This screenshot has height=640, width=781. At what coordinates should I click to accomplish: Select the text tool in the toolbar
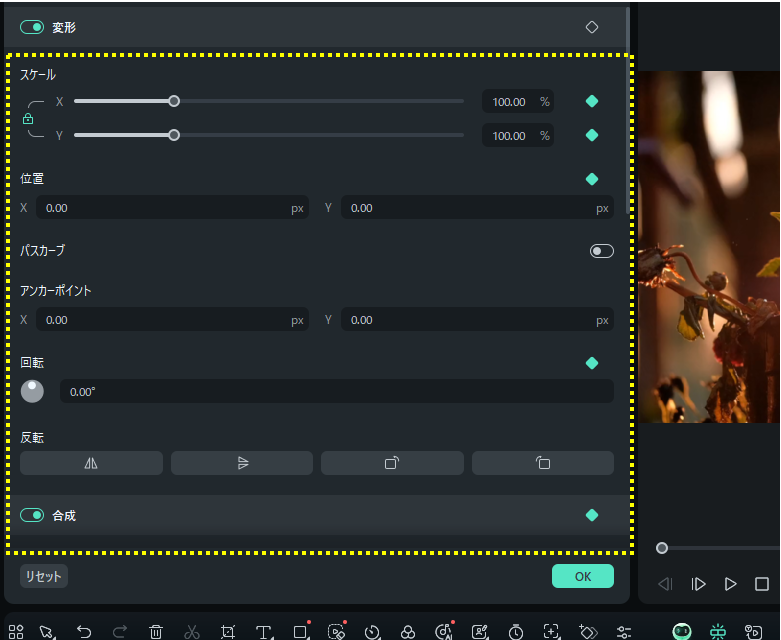[264, 632]
